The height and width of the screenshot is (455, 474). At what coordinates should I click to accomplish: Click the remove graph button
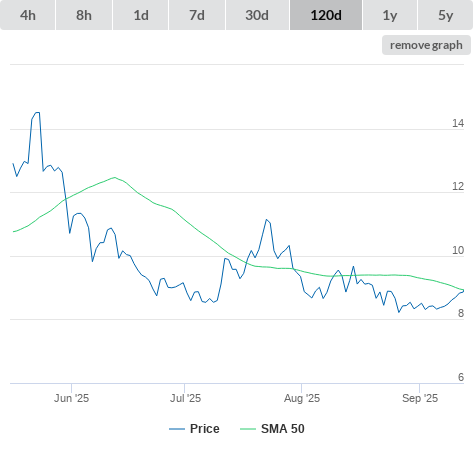[x=426, y=45]
